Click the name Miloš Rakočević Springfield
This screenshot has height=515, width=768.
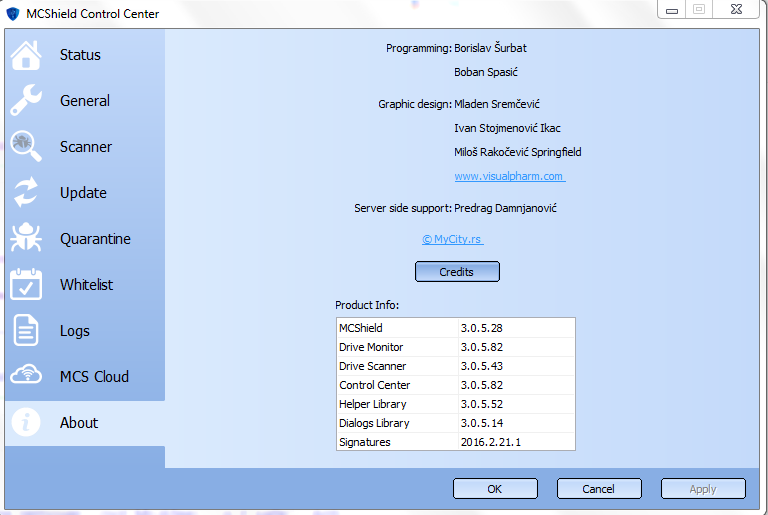point(518,152)
